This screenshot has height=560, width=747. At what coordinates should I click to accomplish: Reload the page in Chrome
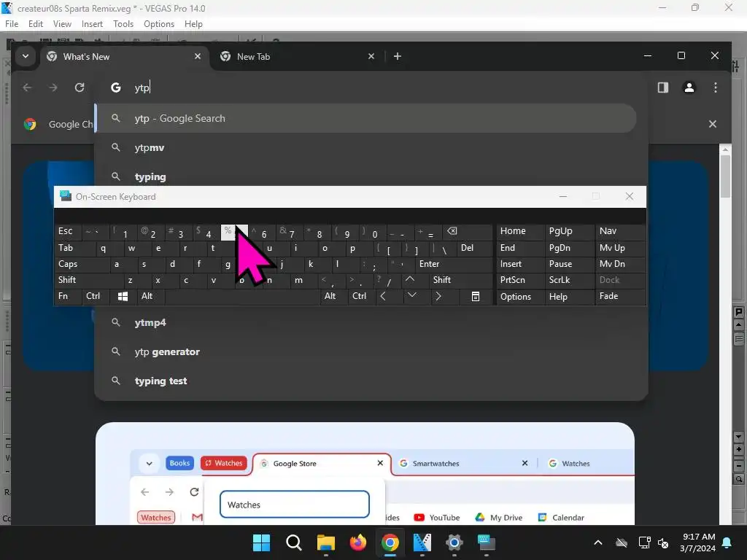pyautogui.click(x=80, y=87)
